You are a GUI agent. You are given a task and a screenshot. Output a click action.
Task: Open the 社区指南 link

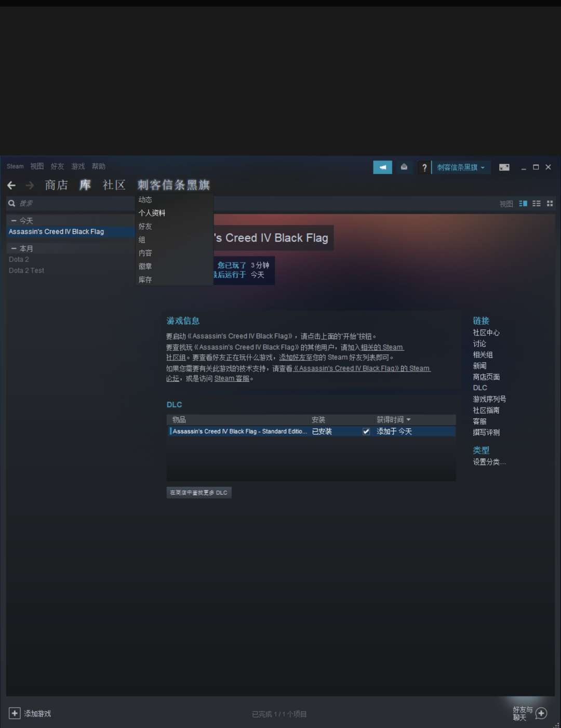486,411
